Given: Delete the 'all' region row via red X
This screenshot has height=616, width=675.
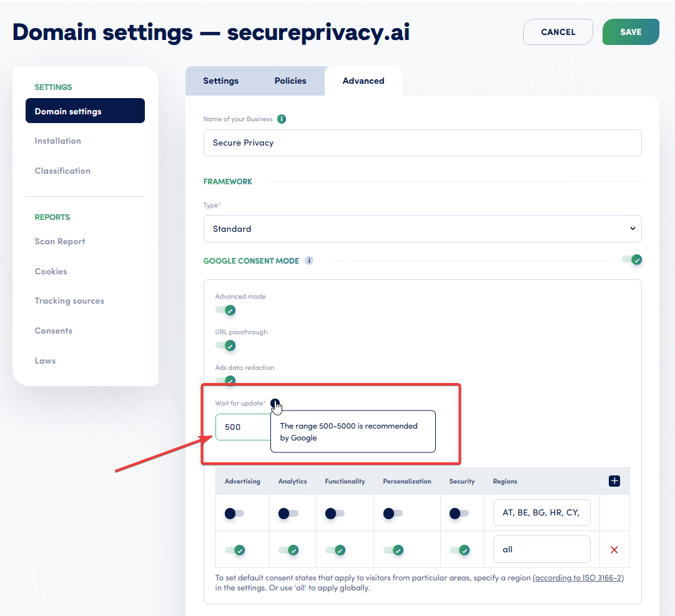Looking at the screenshot, I should pyautogui.click(x=614, y=550).
